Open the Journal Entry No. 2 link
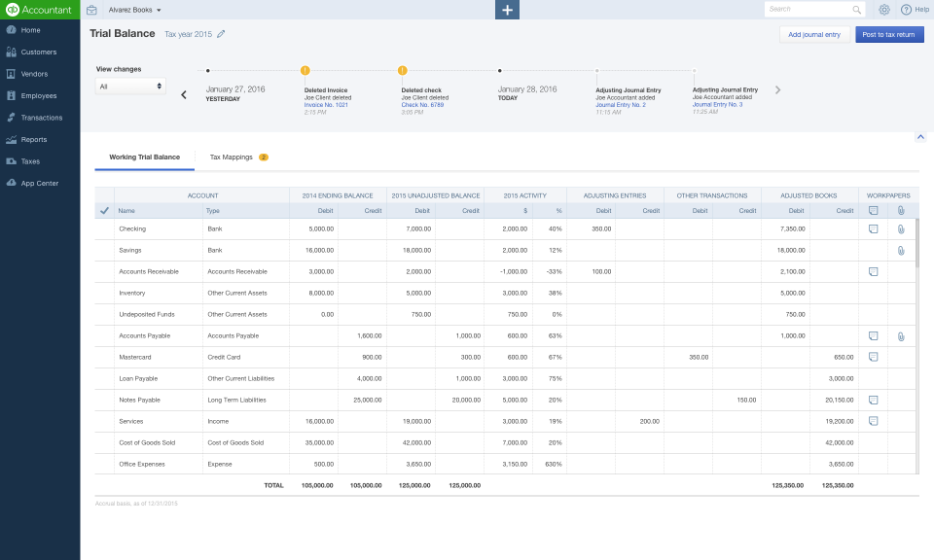 [621, 104]
